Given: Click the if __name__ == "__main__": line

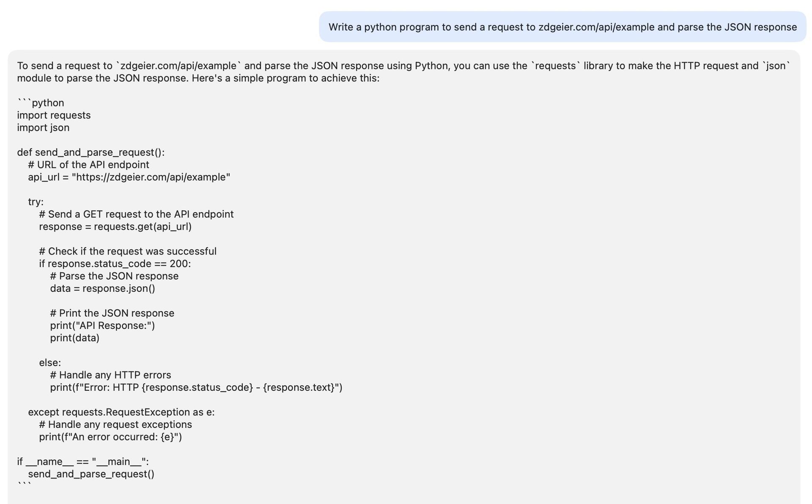Looking at the screenshot, I should pos(82,462).
